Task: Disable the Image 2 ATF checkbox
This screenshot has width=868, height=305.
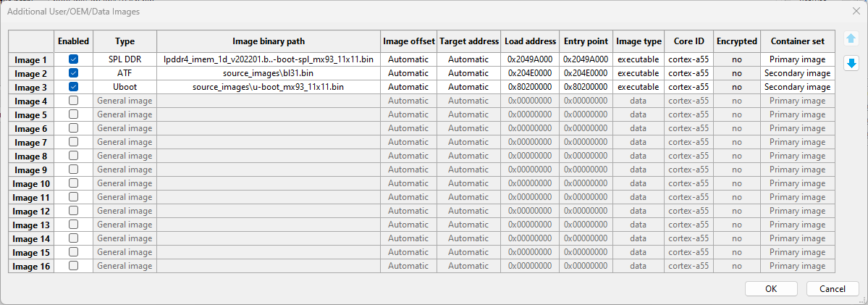Action: tap(73, 72)
